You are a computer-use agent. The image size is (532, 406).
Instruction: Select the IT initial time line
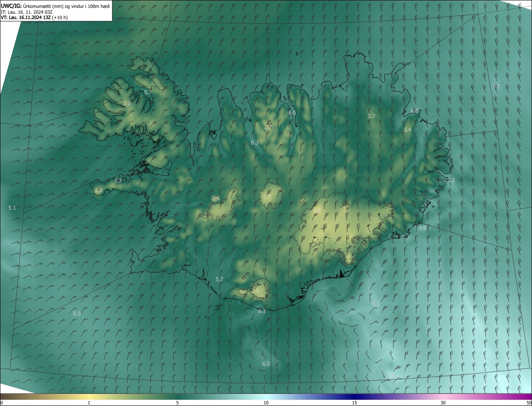click(27, 12)
